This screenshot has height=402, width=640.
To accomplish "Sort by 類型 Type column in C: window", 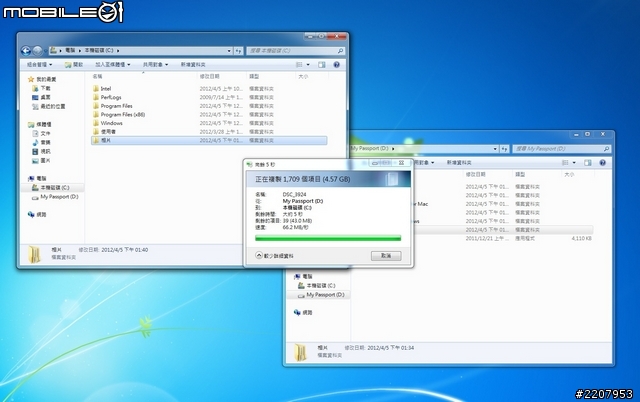I will [x=254, y=76].
